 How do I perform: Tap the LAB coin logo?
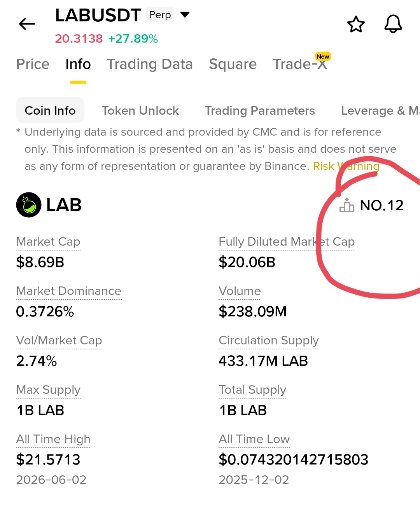tap(29, 205)
